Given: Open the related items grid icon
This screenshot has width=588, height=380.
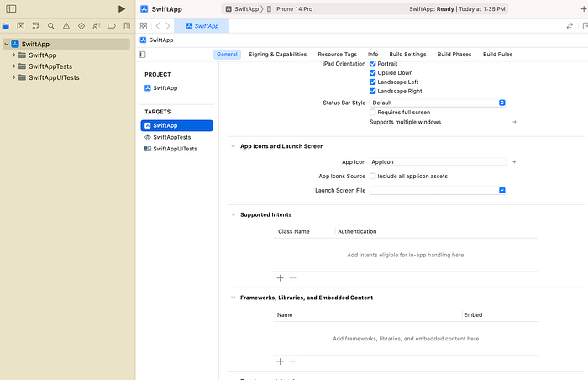Looking at the screenshot, I should pos(144,26).
